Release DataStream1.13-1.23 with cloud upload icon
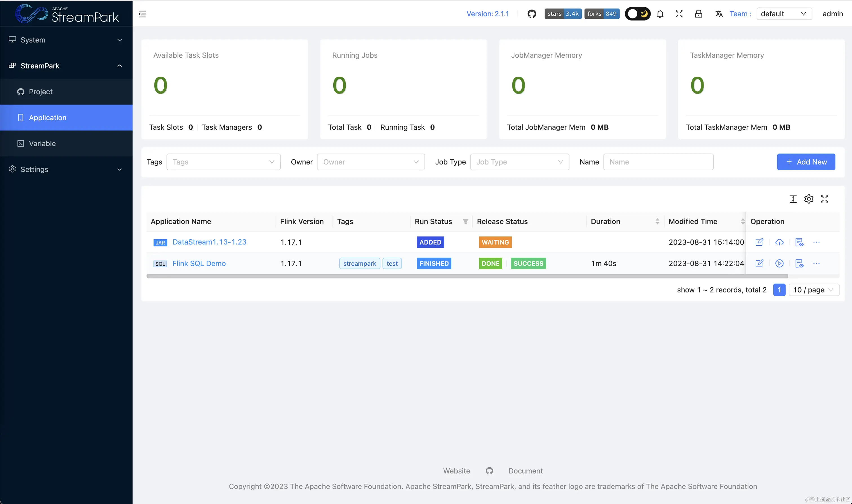 pos(779,242)
